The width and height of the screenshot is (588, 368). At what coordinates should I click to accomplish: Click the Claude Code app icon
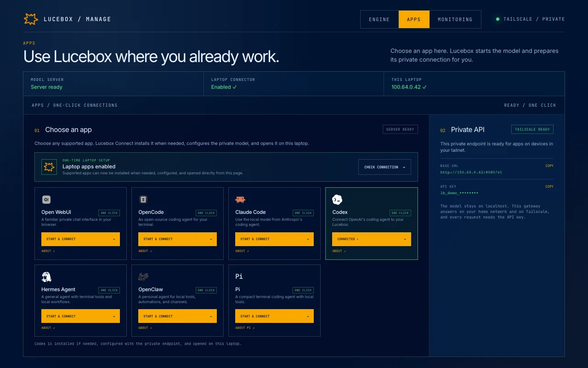[240, 199]
